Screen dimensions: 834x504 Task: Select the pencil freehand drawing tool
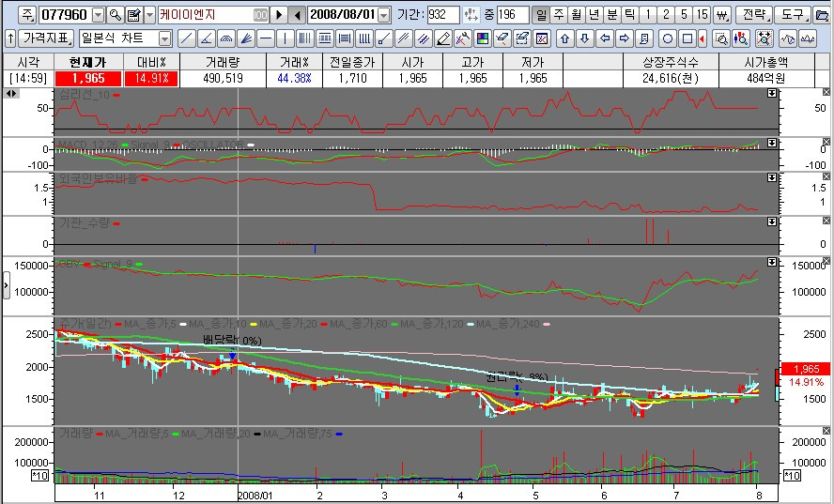443,38
